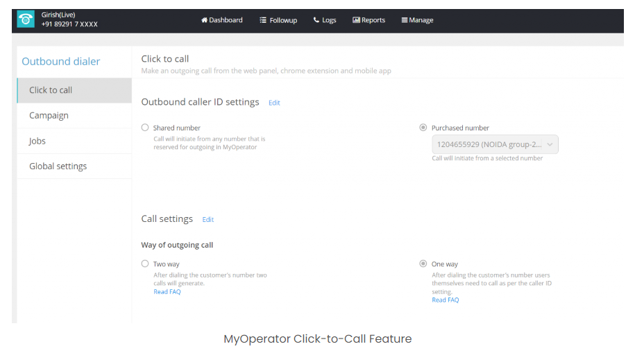This screenshot has width=644, height=360.
Task: Click the Reports chart icon
Action: (356, 20)
